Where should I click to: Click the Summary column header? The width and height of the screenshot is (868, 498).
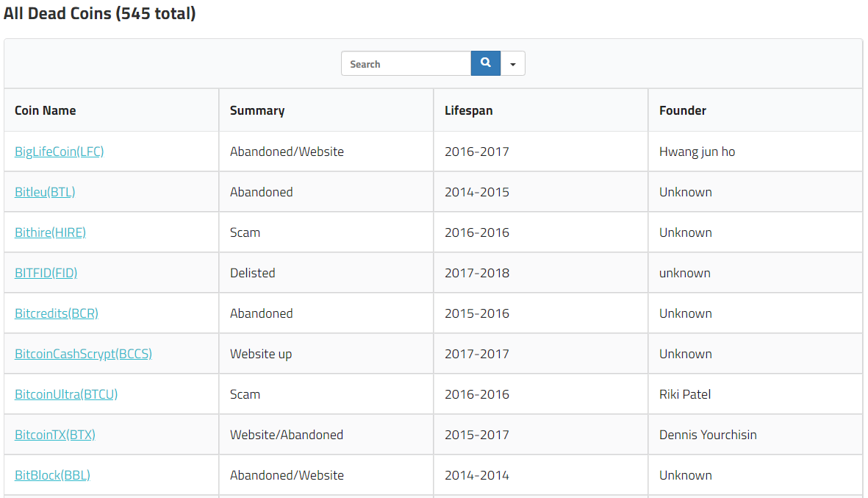click(257, 110)
